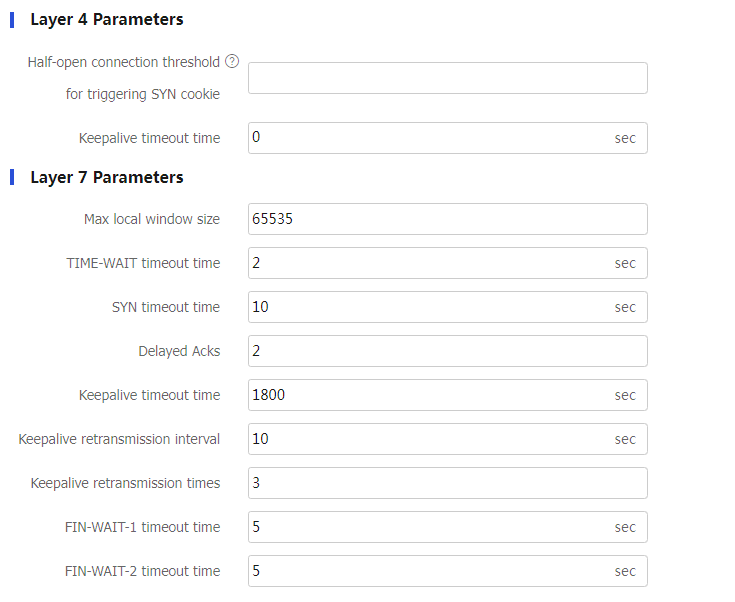Click the help icon beside Half-open connection threshold
735x602 pixels.
click(232, 62)
